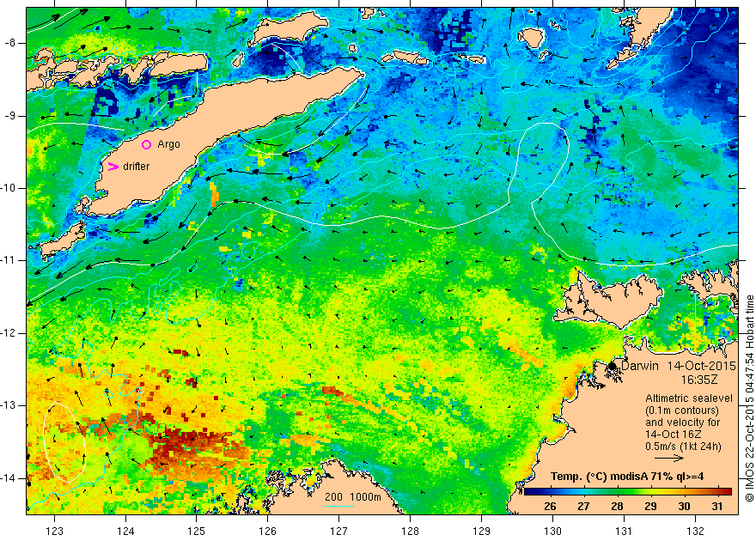Click the IMOS copyright timestamp text
Screen dimensions: 756x541
click(749, 398)
